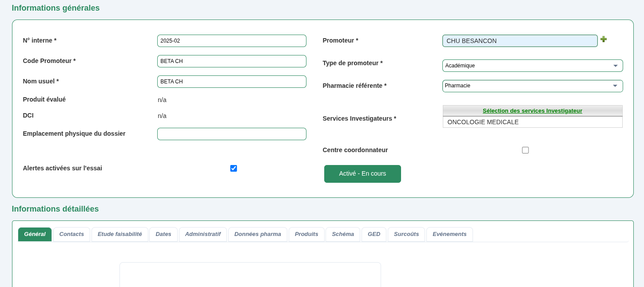
Task: Click the Emplacement physique du dossier input field
Action: coord(231,134)
